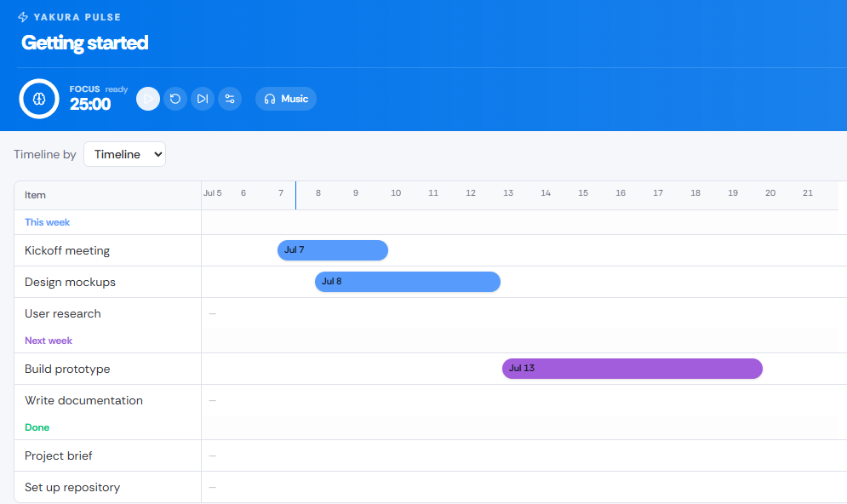Open the User research item
The height and width of the screenshot is (504, 847).
[x=63, y=314]
